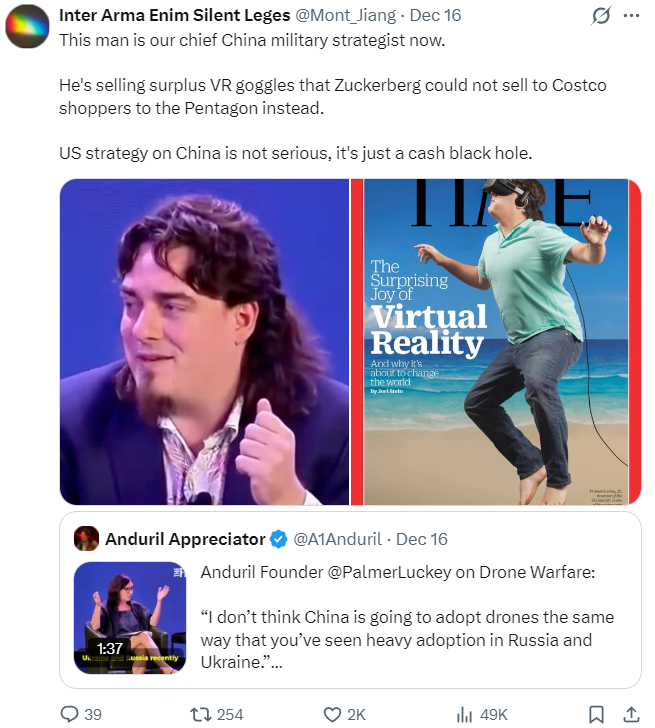This screenshot has width=655, height=728.
Task: Click the blue verified badge
Action: (x=279, y=539)
